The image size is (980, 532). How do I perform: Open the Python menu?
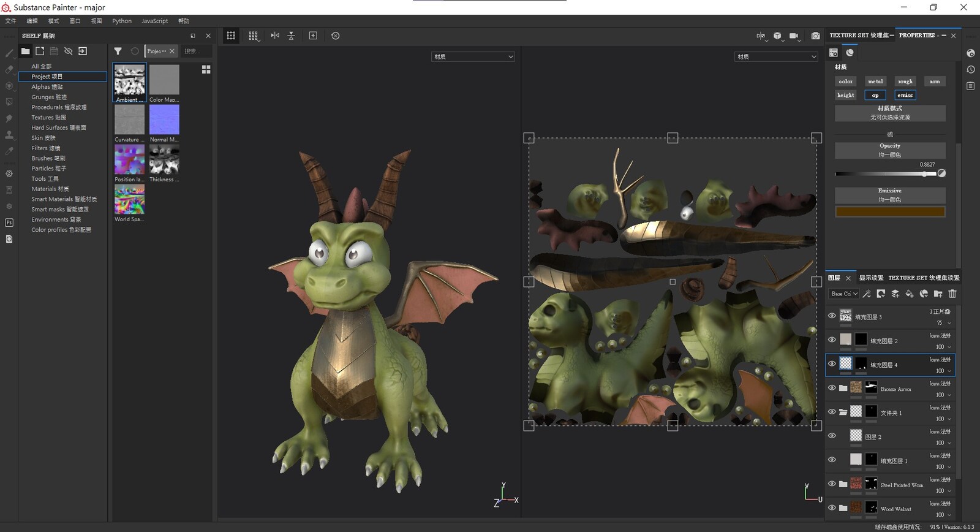[x=122, y=21]
